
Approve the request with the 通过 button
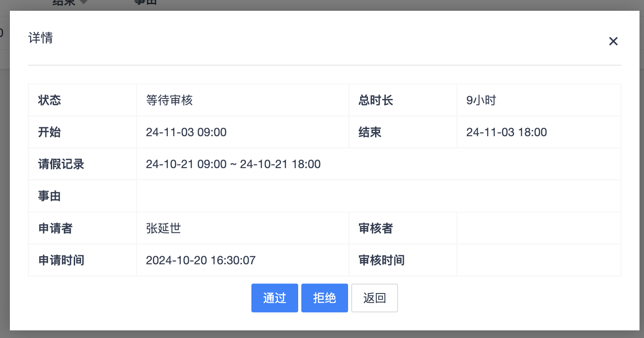(x=274, y=298)
